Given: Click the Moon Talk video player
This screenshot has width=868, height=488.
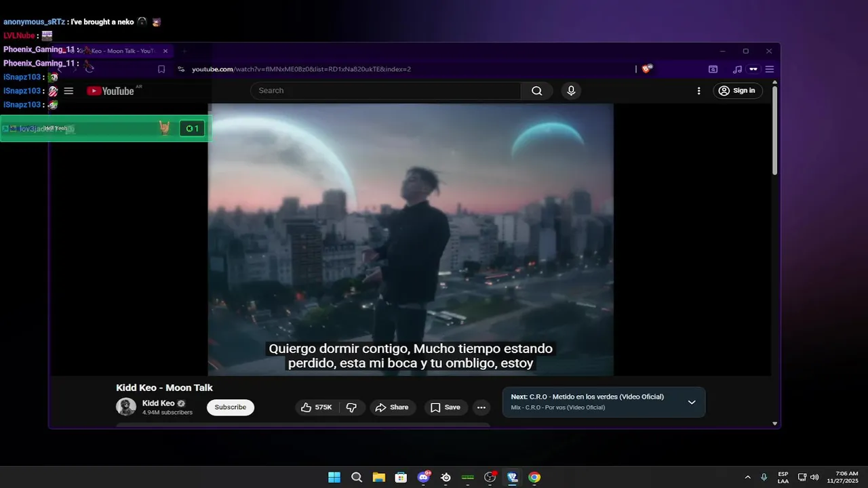Looking at the screenshot, I should 411,239.
